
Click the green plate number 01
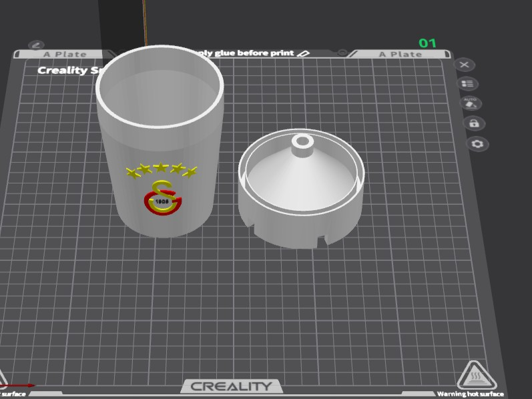coord(427,43)
